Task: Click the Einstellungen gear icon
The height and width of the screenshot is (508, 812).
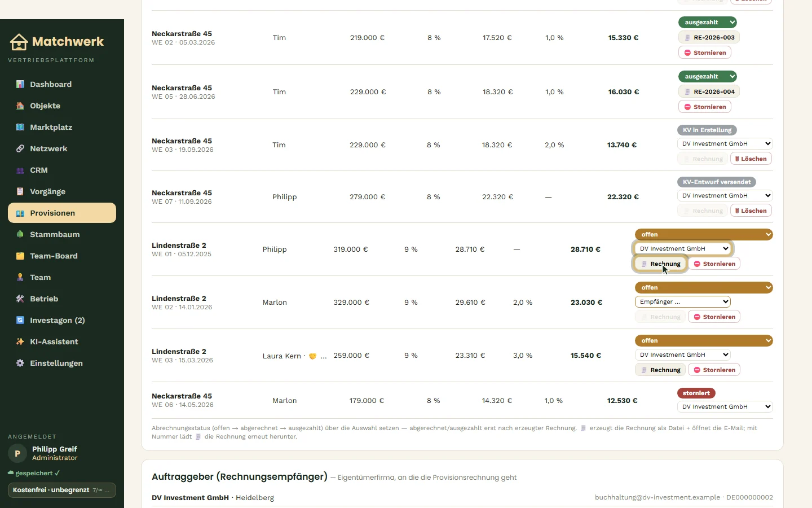Action: [x=20, y=363]
